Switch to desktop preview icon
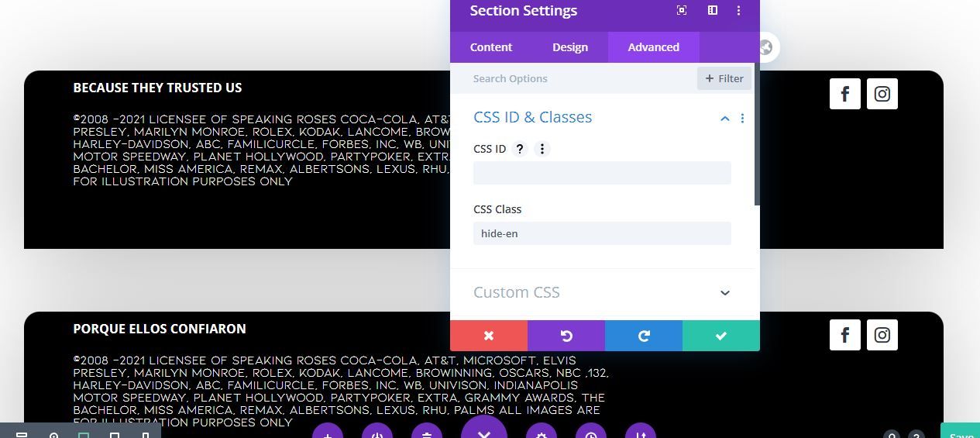 click(84, 435)
